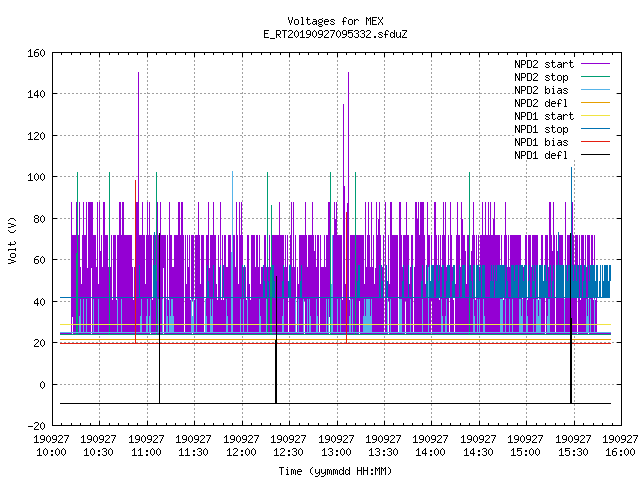Click the y-axis tick value 60
Viewport: 640px width, 480px height.
tap(39, 260)
